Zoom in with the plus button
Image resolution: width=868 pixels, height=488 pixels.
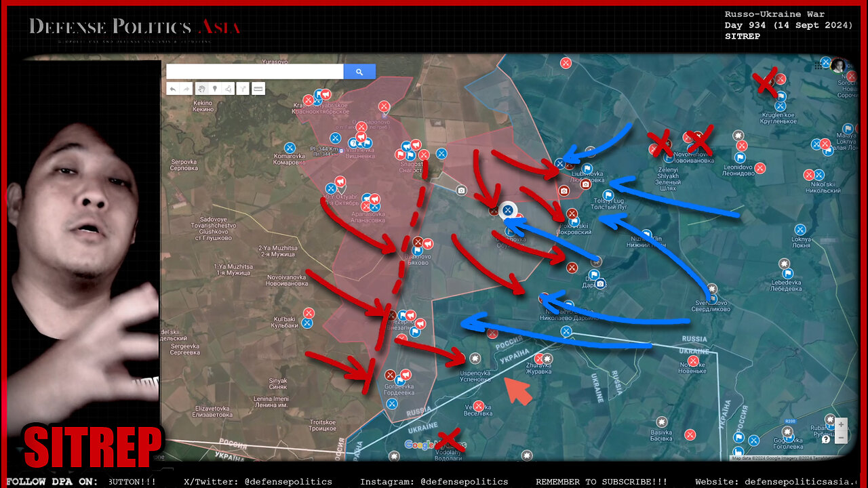click(x=841, y=425)
